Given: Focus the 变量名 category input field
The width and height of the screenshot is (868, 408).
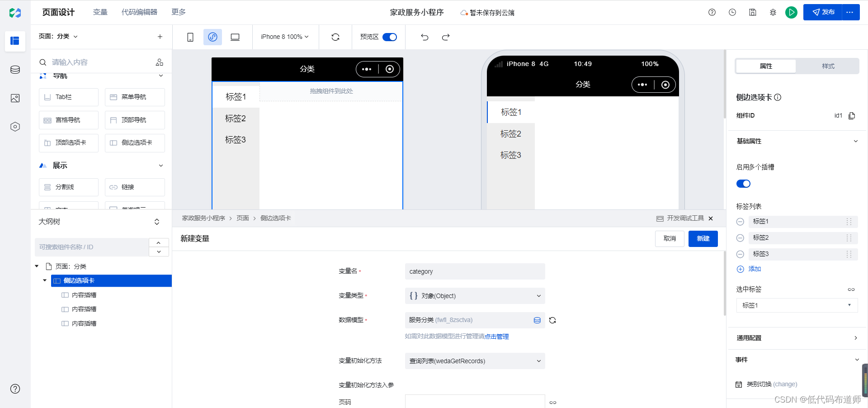Looking at the screenshot, I should [475, 271].
